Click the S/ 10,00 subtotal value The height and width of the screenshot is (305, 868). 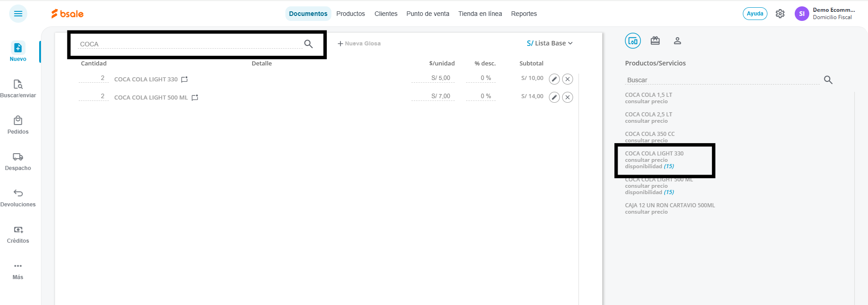[532, 78]
